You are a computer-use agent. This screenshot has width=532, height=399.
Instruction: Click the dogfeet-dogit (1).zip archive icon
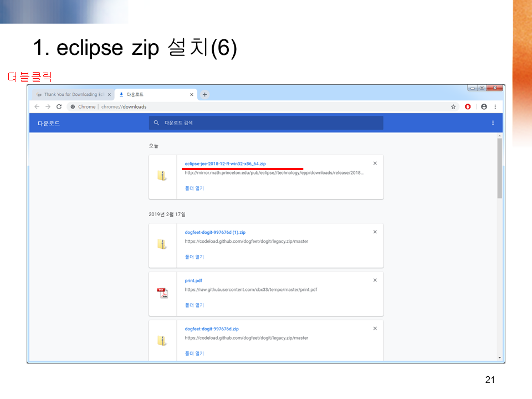(x=162, y=244)
